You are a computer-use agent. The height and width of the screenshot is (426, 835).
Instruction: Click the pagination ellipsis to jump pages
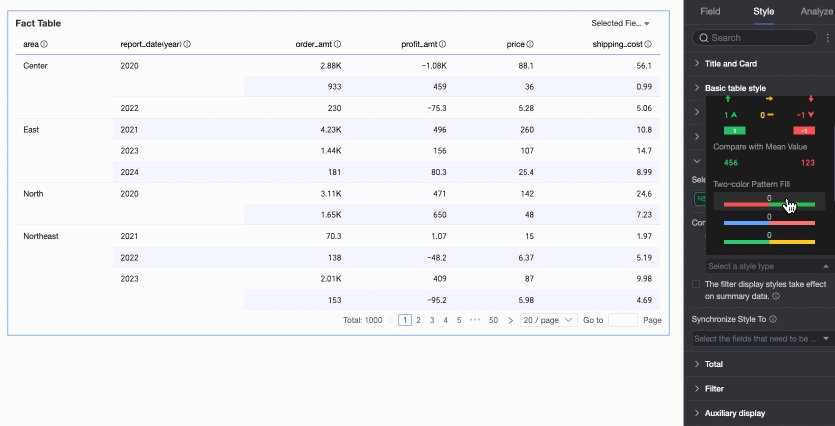(475, 321)
